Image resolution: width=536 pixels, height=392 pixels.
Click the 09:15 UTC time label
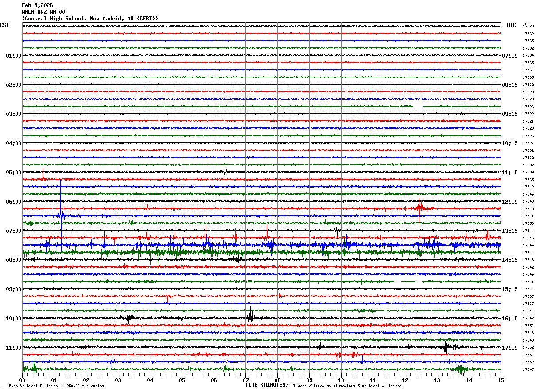[x=510, y=114]
